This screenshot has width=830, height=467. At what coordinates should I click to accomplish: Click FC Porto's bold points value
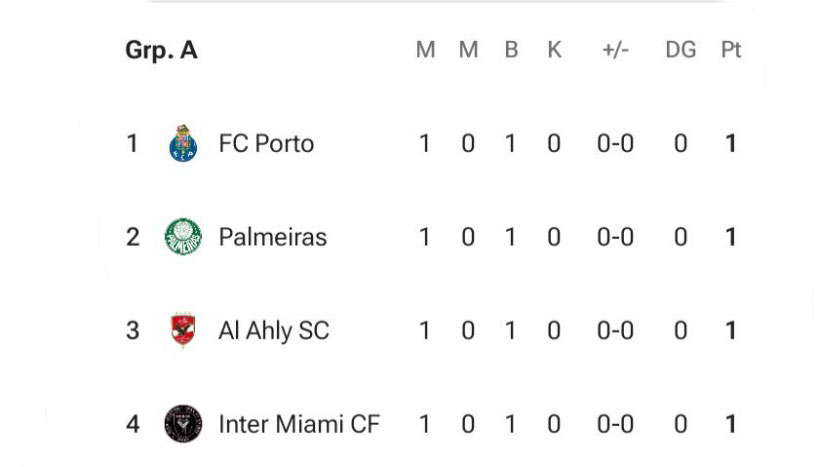pos(731,144)
